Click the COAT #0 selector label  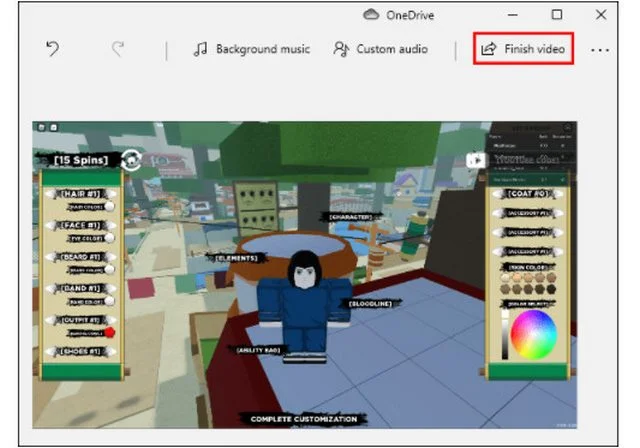[528, 193]
